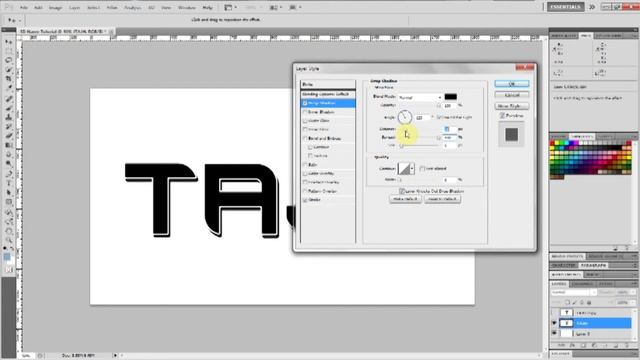Open the Help menu

[207, 7]
